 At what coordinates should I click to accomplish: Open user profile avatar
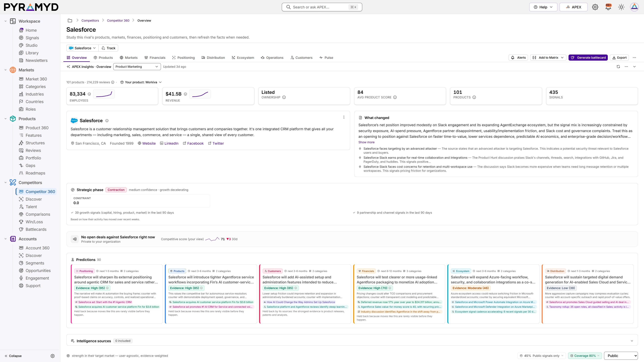pos(634,7)
